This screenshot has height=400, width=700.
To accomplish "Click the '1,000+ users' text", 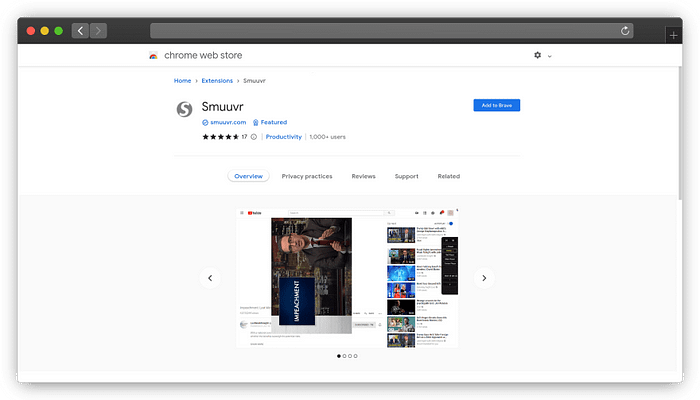I will (327, 137).
